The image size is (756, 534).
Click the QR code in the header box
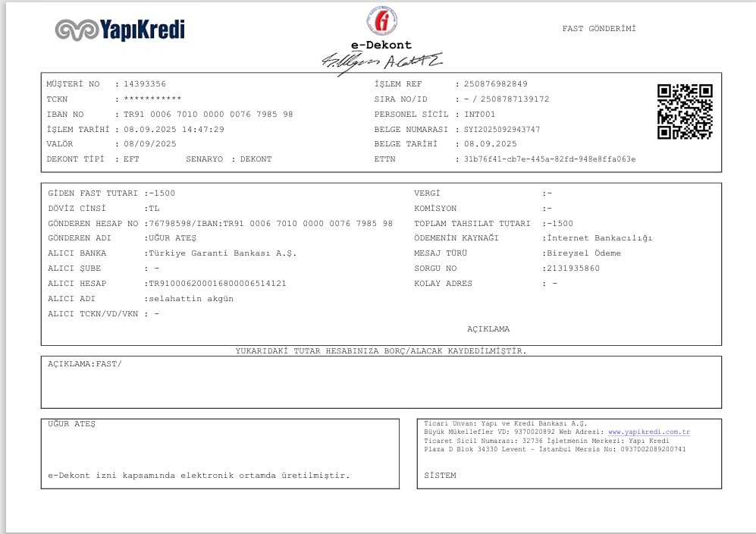point(684,112)
